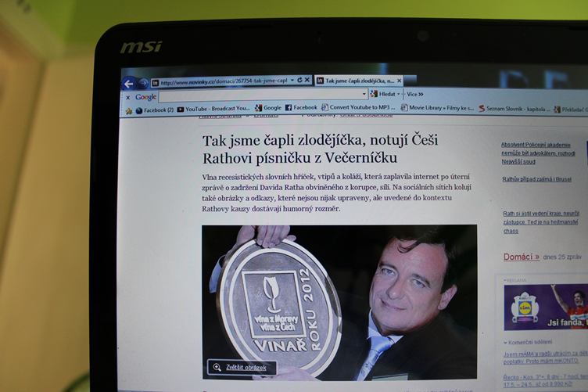588x392 pixels.
Task: Open the red 'Domácí »' section link
Action: tap(521, 257)
